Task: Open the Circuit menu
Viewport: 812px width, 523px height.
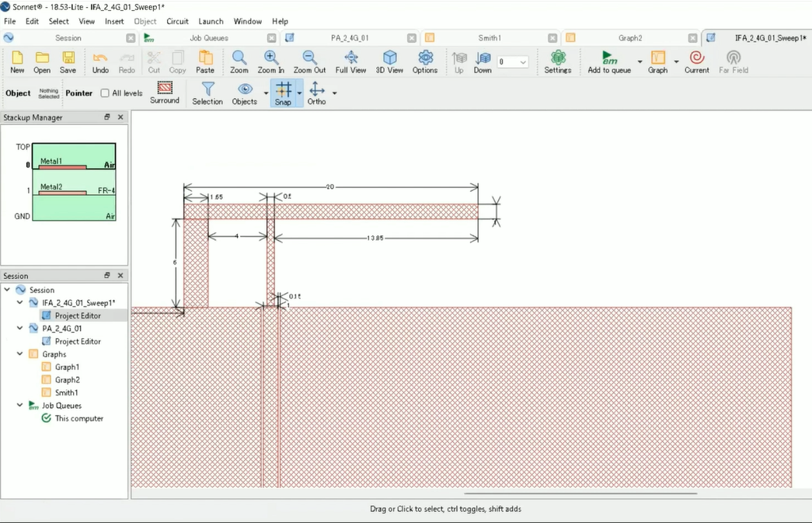Action: coord(177,21)
